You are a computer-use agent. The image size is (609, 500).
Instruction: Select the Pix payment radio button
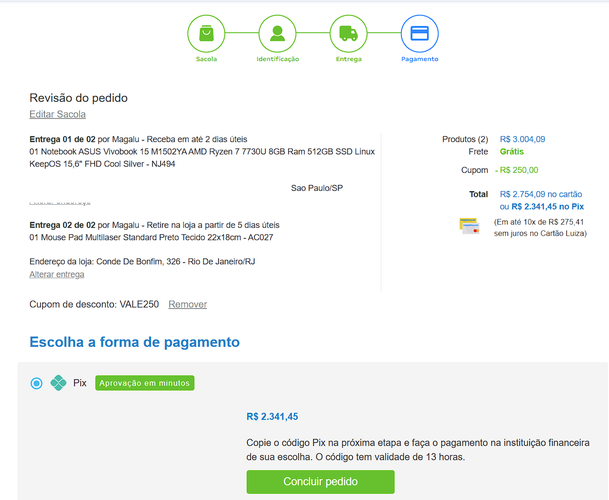[x=37, y=382]
